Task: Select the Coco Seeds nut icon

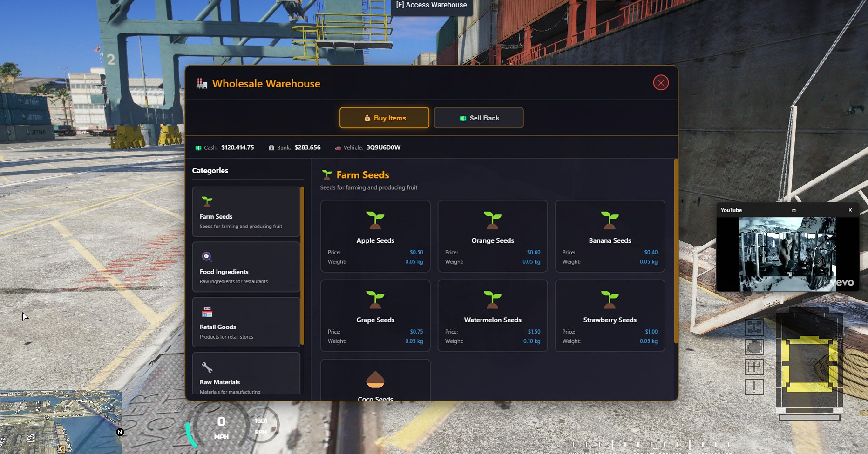Action: pyautogui.click(x=375, y=380)
